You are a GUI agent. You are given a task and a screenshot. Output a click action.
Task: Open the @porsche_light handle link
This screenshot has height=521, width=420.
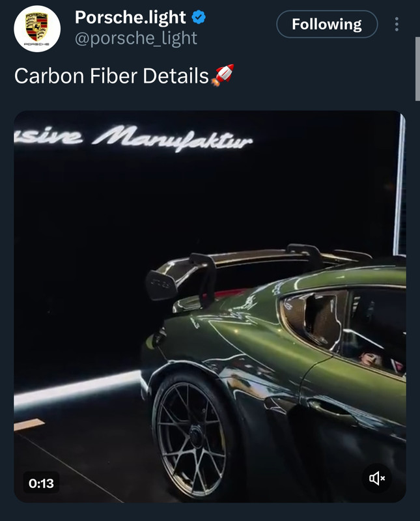pos(136,38)
